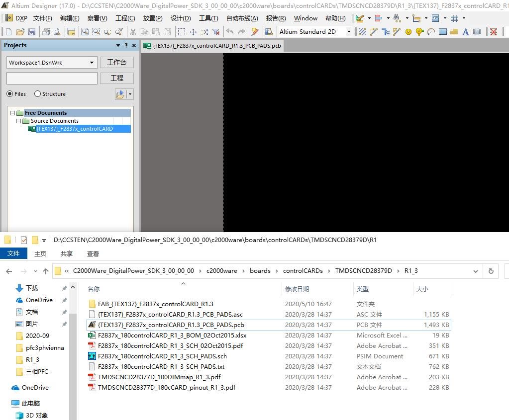
Task: Click the red cross-out icon in the toolbar
Action: (x=494, y=31)
